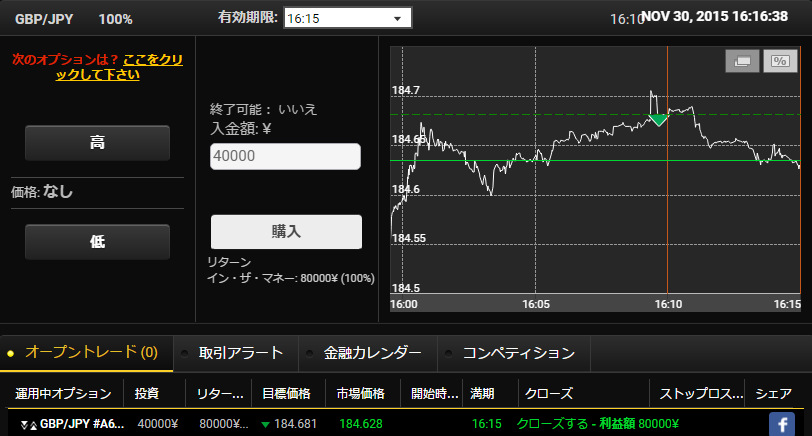Sort by the 投資 column header
This screenshot has height=436, width=812.
click(147, 394)
